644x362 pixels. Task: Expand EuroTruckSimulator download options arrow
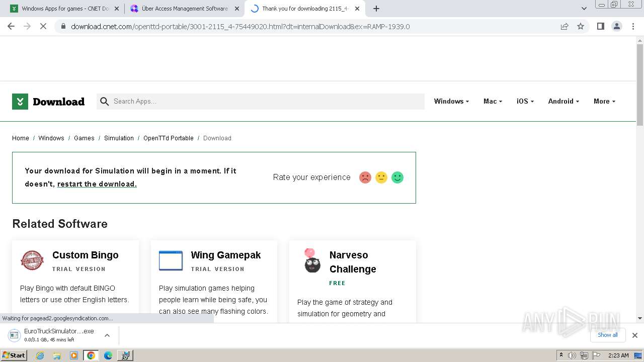tap(107, 335)
